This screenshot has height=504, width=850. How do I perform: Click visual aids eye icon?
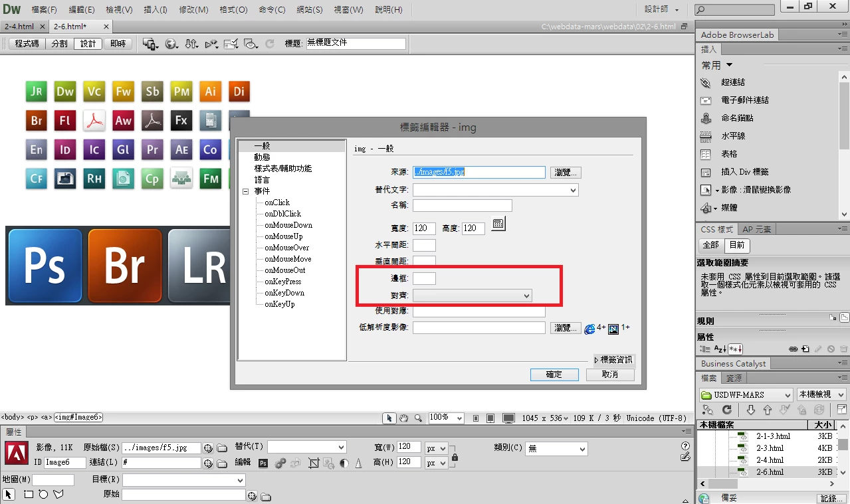coord(251,44)
